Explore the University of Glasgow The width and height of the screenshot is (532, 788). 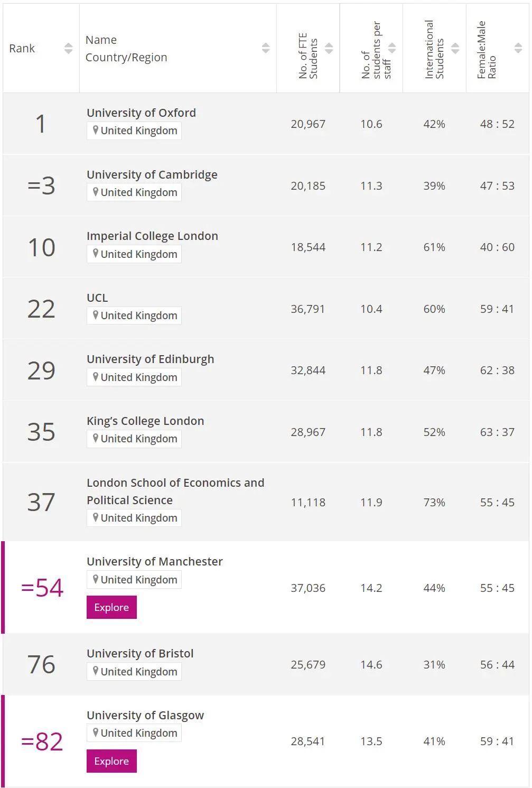(x=111, y=761)
